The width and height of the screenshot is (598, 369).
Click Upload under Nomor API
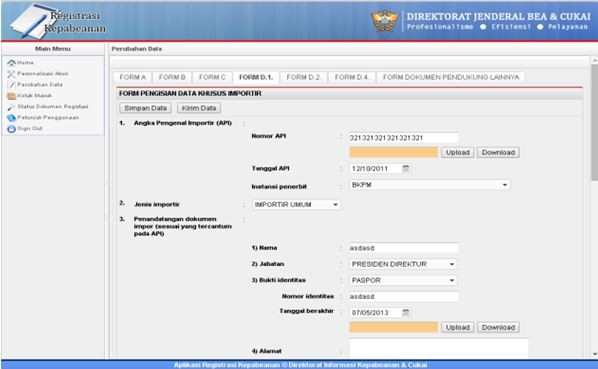pos(458,152)
